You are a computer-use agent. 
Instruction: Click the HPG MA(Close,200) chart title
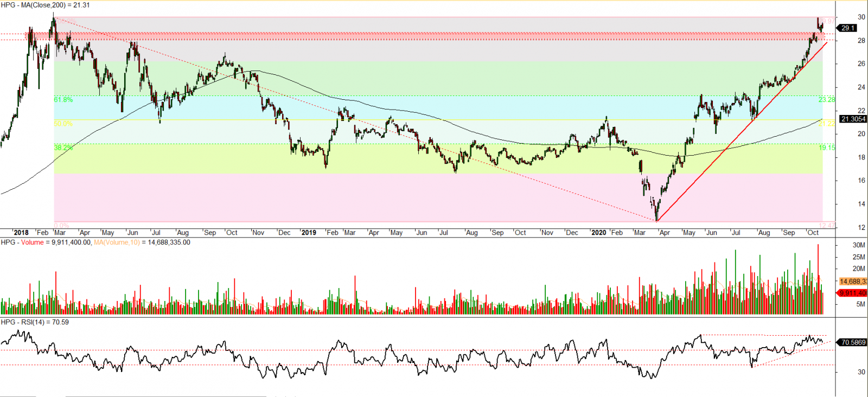[x=46, y=5]
